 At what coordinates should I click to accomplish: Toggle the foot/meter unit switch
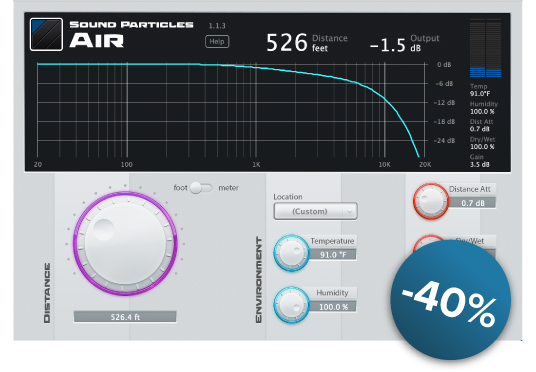(x=201, y=188)
